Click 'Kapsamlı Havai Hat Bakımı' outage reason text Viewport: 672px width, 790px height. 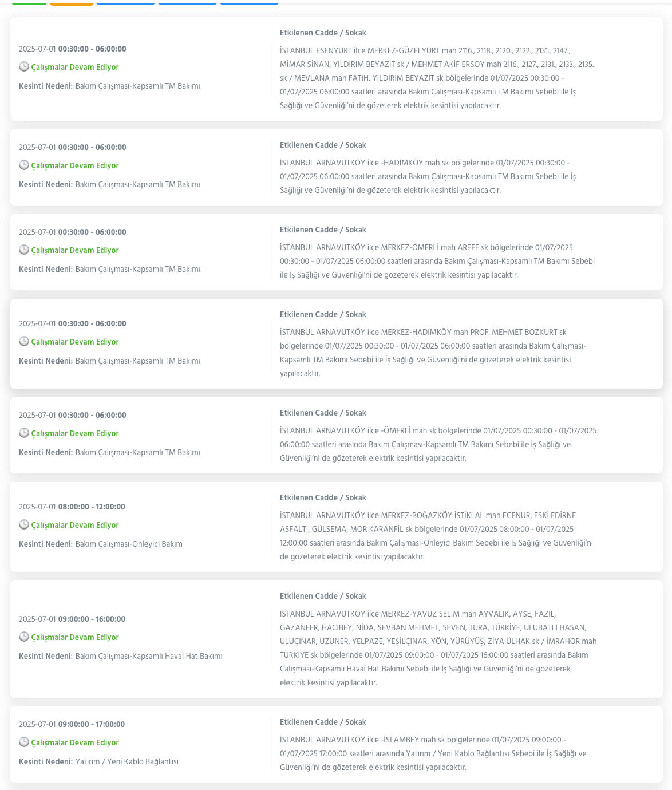pos(149,656)
